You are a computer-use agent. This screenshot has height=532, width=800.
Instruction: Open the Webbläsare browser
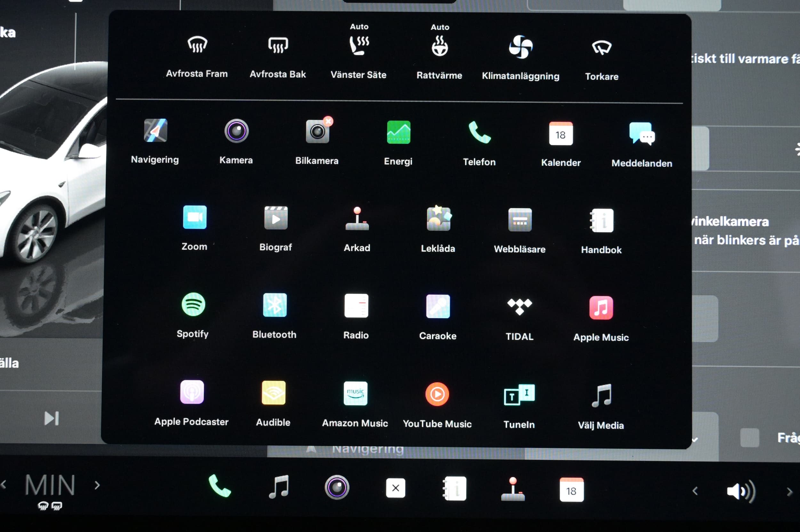[520, 231]
